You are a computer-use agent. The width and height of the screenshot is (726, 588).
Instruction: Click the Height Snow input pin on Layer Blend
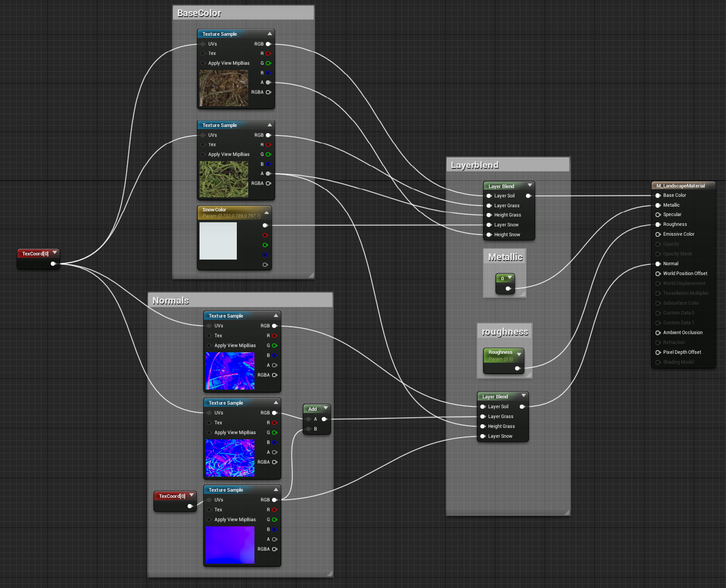pos(489,235)
